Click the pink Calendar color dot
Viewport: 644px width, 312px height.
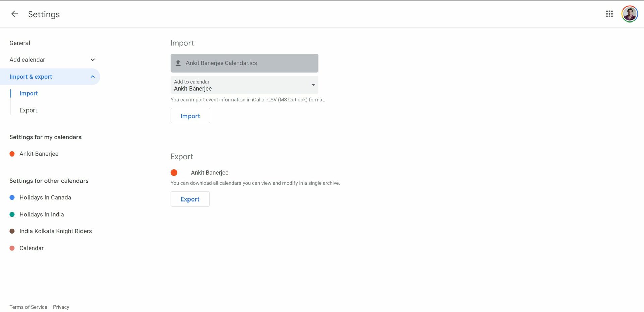(12, 248)
